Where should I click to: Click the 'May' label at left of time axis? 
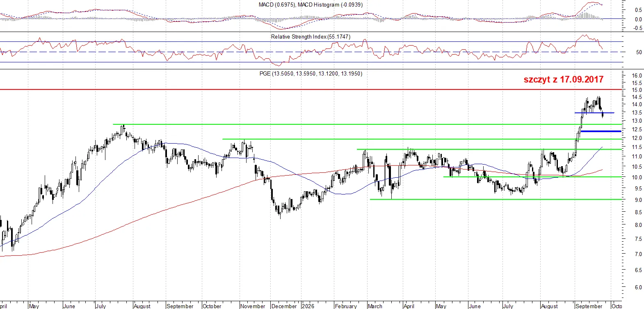[34, 306]
